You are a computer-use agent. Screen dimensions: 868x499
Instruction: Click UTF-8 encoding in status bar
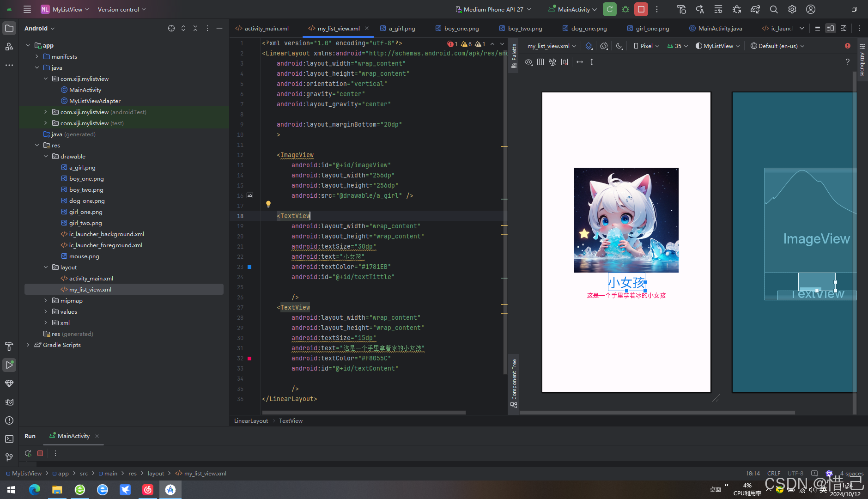point(795,473)
